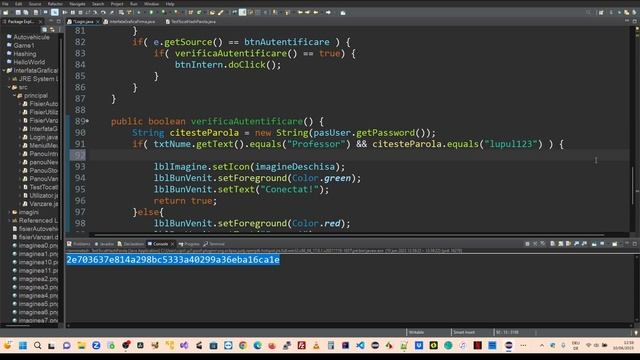Toggle Scroll Lock in the Console toolbar
Screen dimensions: 640x360
pyautogui.click(x=560, y=244)
